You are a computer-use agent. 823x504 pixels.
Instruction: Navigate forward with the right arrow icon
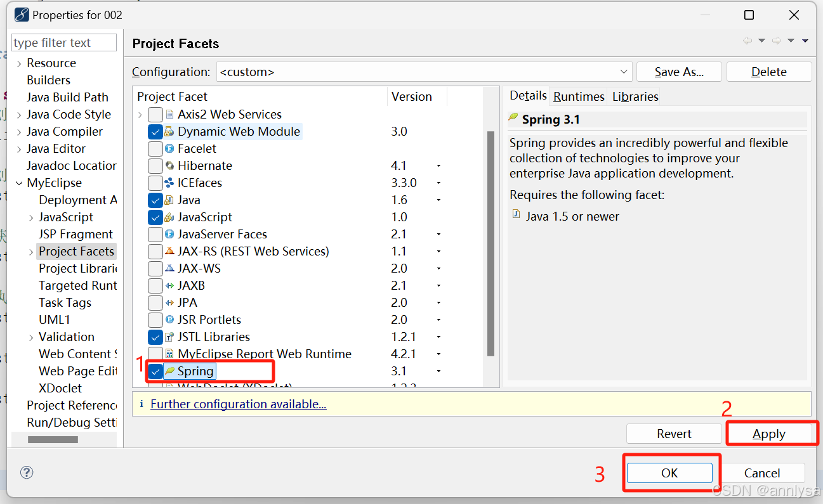coord(776,41)
